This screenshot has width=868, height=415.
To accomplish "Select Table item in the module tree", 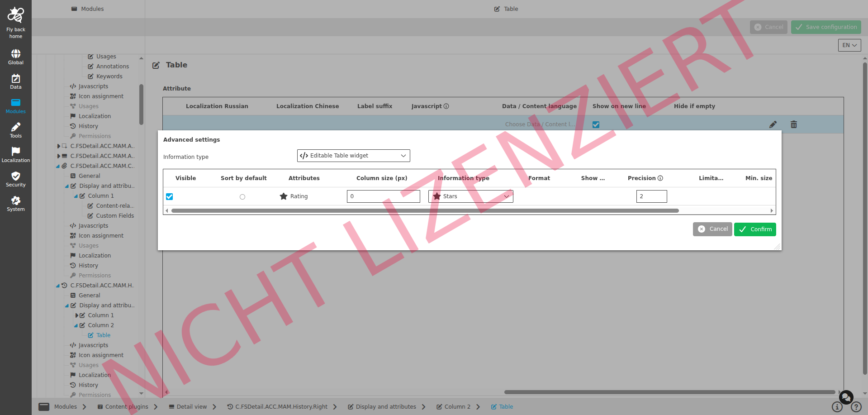I will (x=103, y=335).
